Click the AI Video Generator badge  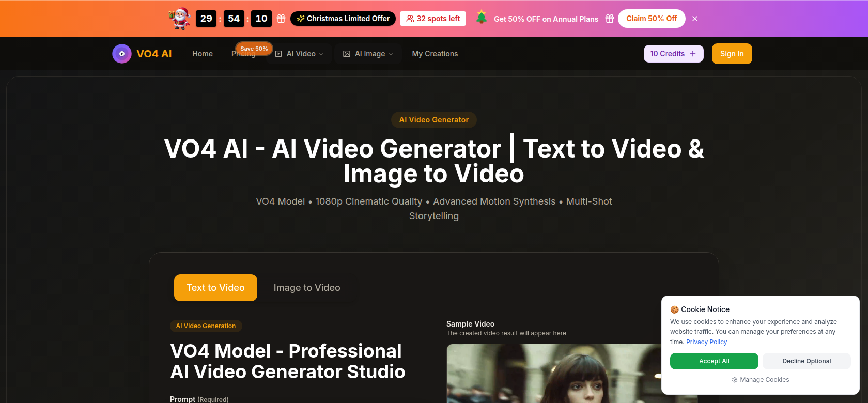434,120
